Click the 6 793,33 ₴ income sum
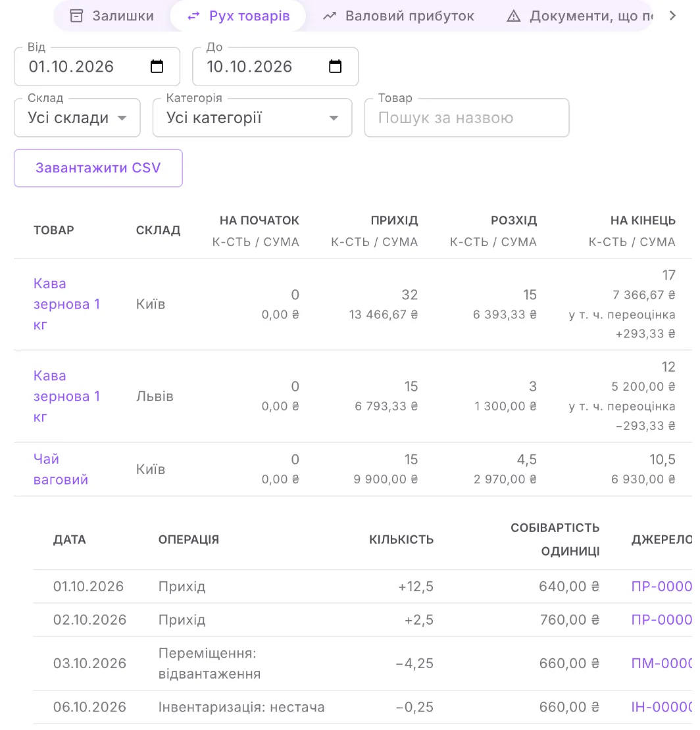This screenshot has height=730, width=700. click(386, 406)
